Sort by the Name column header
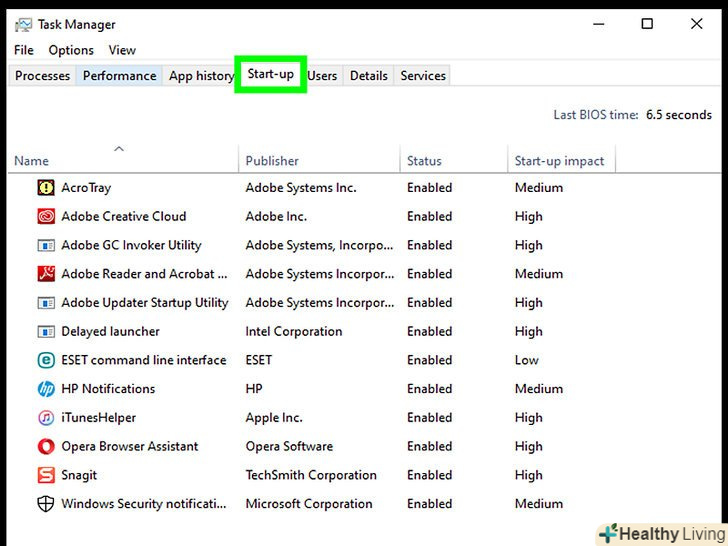This screenshot has height=546, width=728. tap(123, 161)
